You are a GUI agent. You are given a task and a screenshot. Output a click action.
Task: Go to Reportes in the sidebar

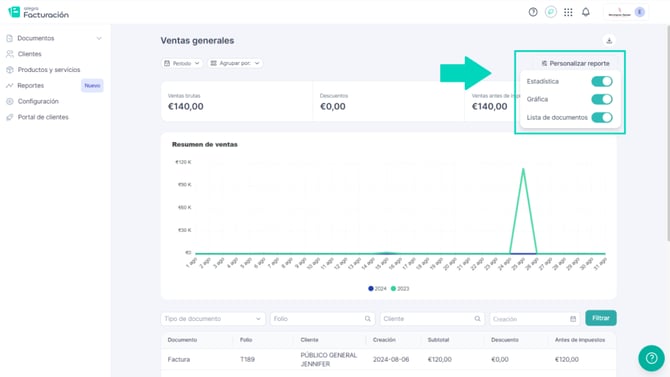pyautogui.click(x=31, y=85)
